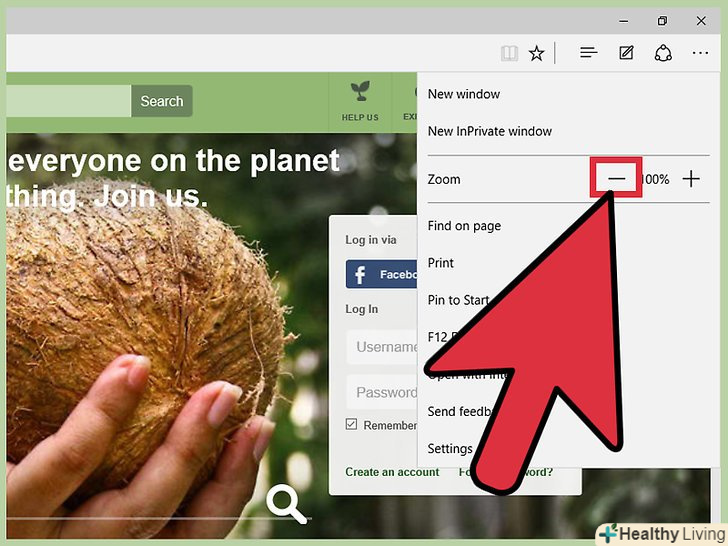Choose Send feedback menu entry
Image resolution: width=728 pixels, height=546 pixels.
click(460, 412)
